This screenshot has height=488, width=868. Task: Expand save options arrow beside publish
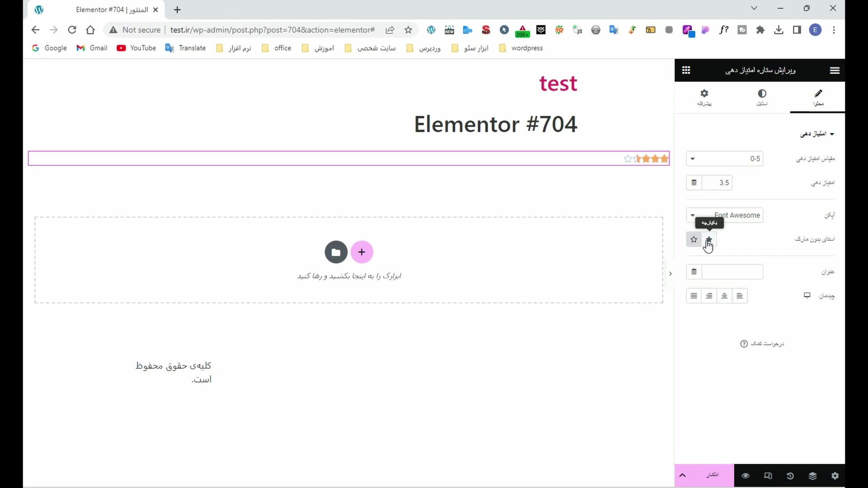click(683, 475)
